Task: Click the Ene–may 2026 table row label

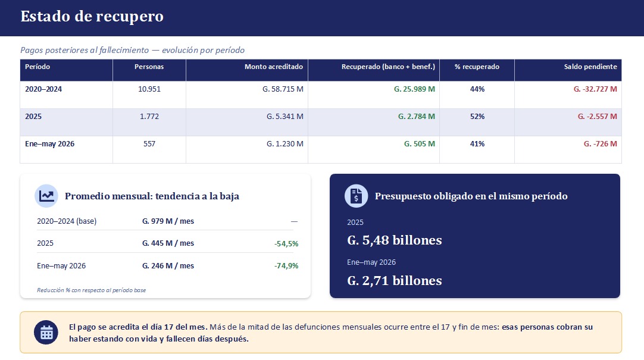Action: click(x=49, y=143)
